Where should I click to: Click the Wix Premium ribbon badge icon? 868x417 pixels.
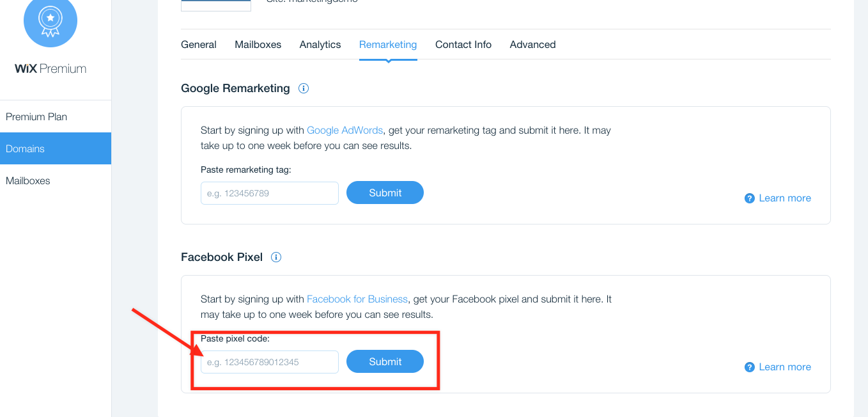50,20
